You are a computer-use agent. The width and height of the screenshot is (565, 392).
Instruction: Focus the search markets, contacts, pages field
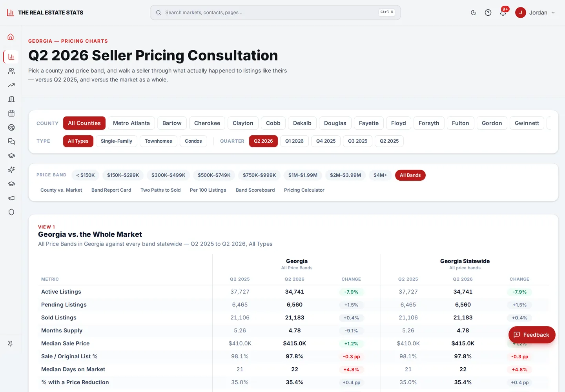[x=275, y=13]
